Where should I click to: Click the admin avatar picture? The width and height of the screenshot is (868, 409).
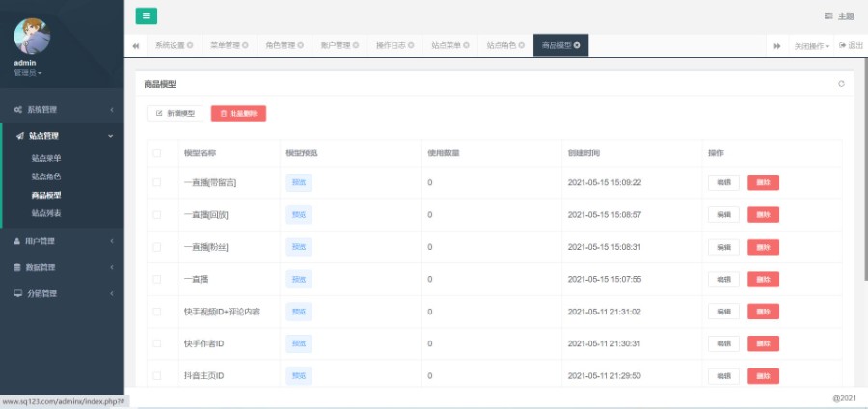(x=32, y=37)
